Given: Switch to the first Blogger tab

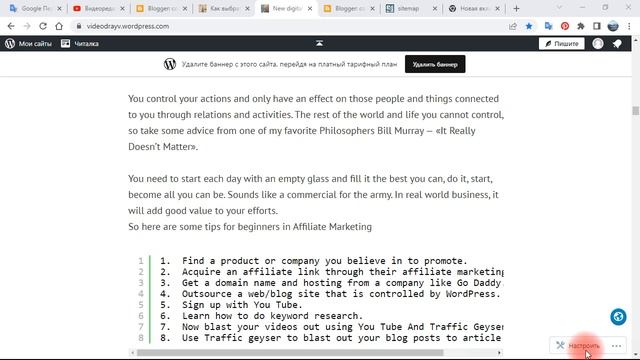Looking at the screenshot, I should pos(162,8).
